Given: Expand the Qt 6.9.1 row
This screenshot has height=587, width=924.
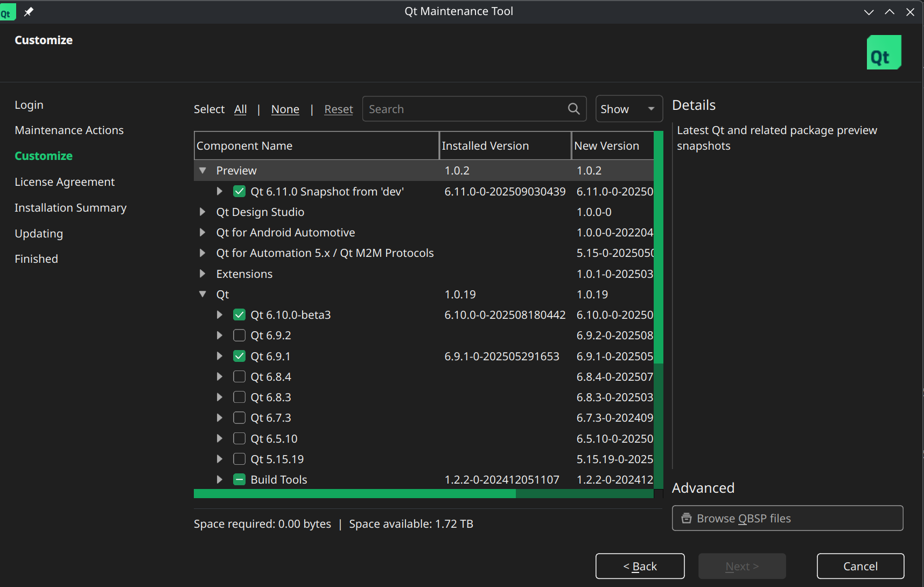Looking at the screenshot, I should (220, 356).
